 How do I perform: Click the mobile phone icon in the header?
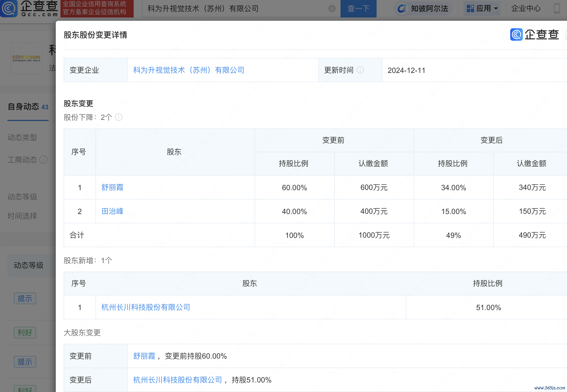[x=557, y=8]
